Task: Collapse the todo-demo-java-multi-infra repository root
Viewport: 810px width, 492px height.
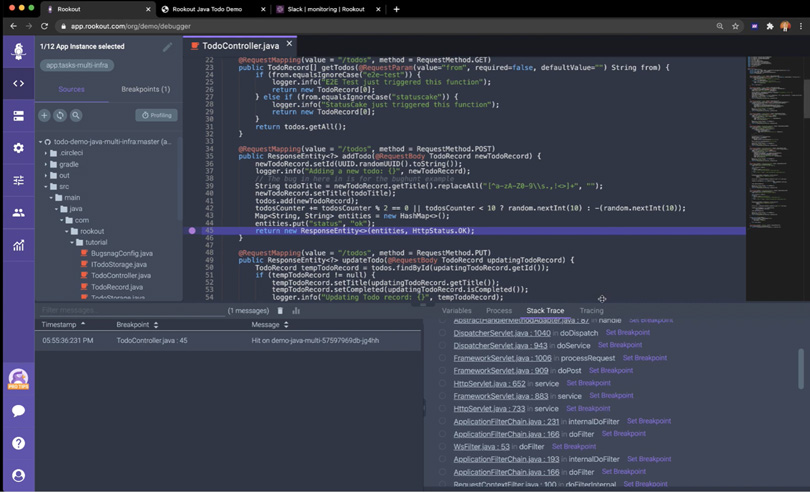Action: [40, 142]
